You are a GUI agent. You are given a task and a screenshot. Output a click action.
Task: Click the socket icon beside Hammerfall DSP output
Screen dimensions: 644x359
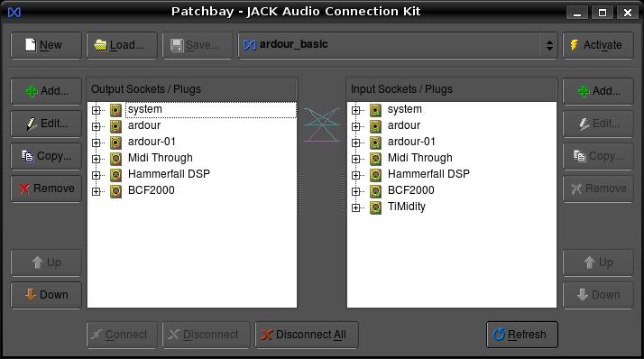point(115,175)
